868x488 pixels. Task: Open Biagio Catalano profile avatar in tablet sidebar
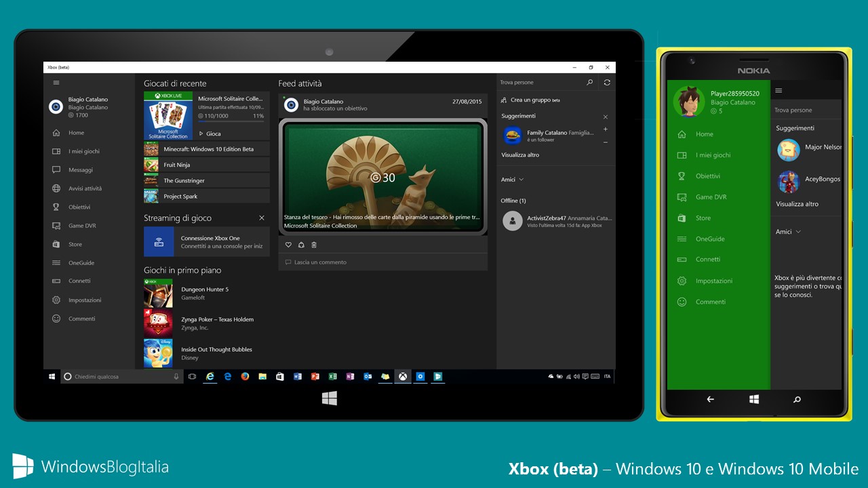pos(56,106)
